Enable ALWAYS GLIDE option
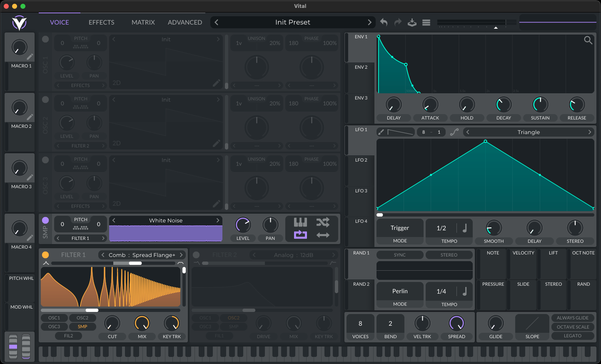 573,318
